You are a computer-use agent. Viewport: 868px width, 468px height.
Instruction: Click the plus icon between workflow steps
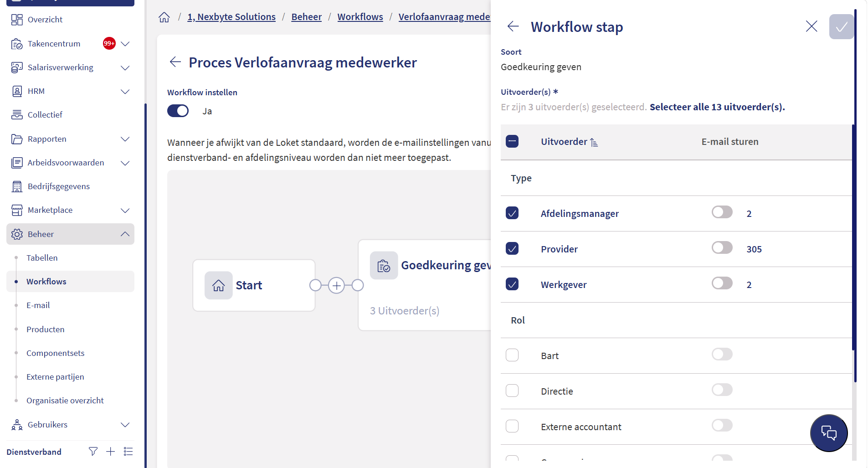point(336,285)
